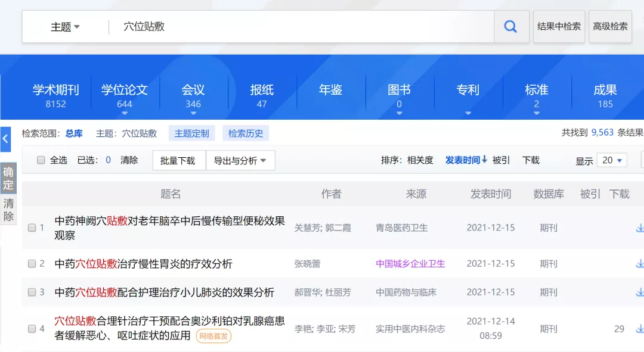Download the 小儿肺炎 article in row 3
This screenshot has height=352, width=644.
tap(639, 292)
